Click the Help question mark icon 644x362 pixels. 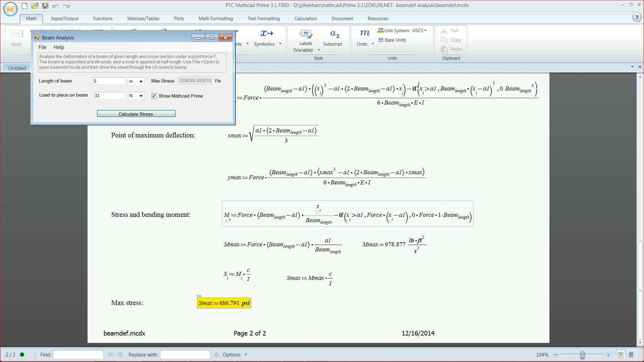click(x=637, y=18)
